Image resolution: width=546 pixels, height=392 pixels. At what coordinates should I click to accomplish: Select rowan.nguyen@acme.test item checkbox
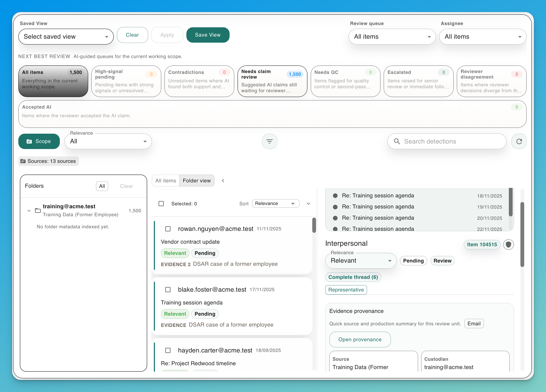(x=168, y=229)
